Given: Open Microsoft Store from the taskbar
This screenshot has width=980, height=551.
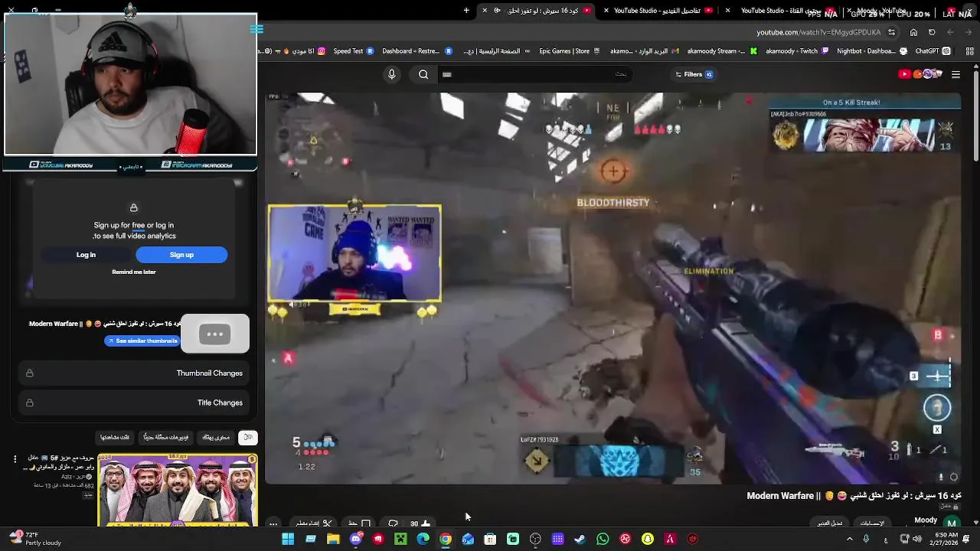Looking at the screenshot, I should (490, 539).
